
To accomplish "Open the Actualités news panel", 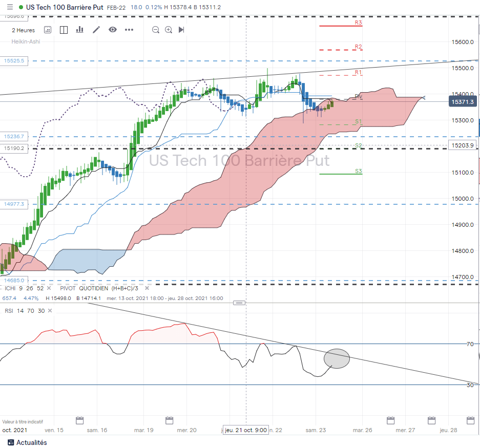I will pyautogui.click(x=27, y=442).
